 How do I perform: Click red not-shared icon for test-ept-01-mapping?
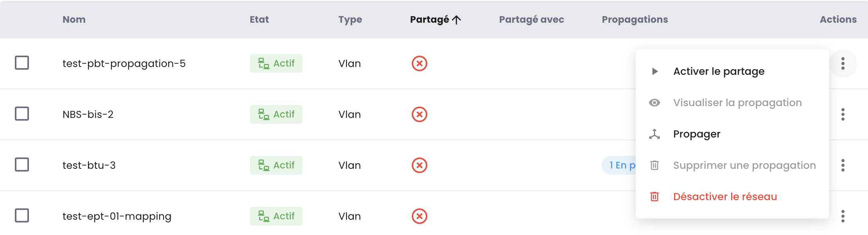click(419, 216)
